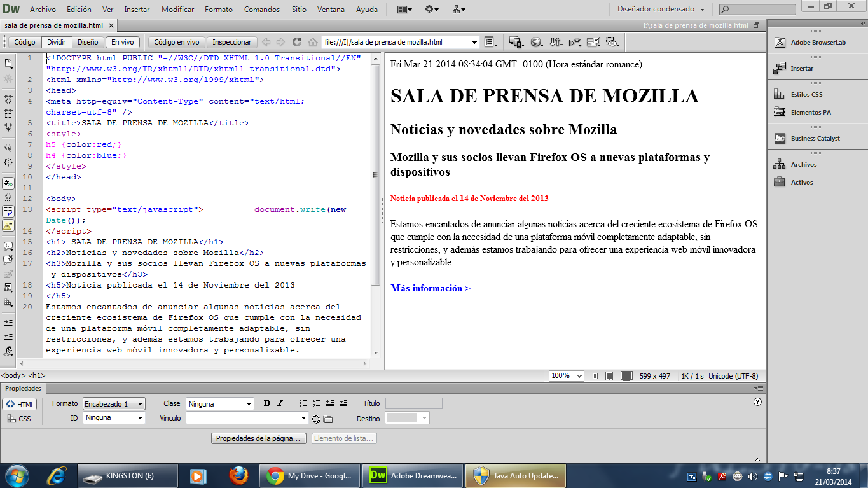This screenshot has width=868, height=488.
Task: Select HTML mode in Propiedades
Action: click(x=20, y=405)
